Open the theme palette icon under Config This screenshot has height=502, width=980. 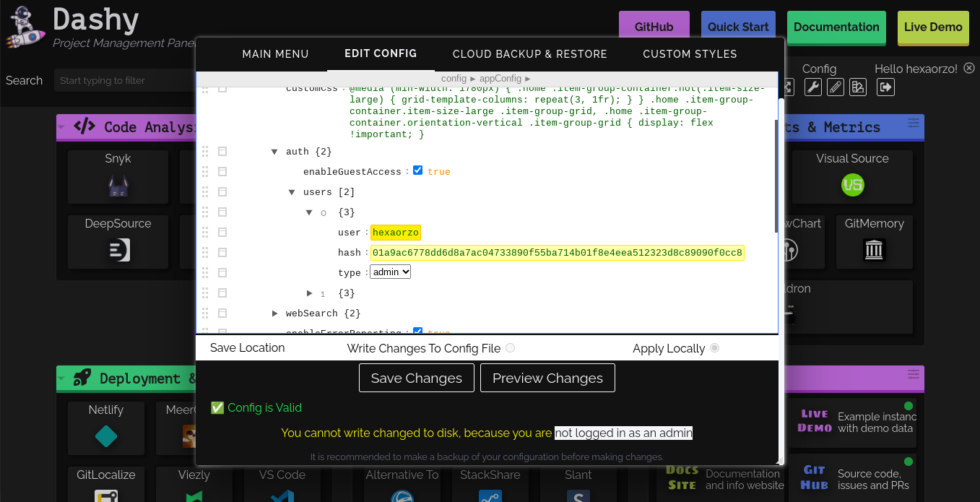click(x=858, y=87)
